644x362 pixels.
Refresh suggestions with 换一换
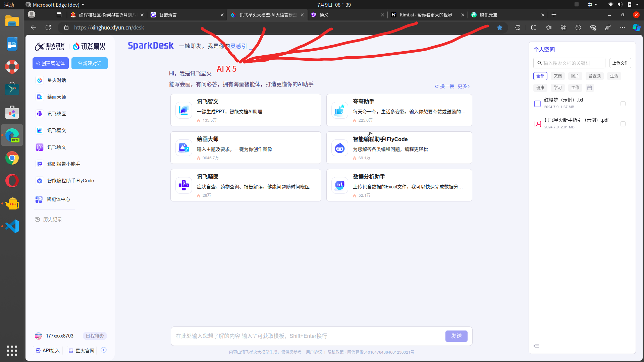point(445,86)
